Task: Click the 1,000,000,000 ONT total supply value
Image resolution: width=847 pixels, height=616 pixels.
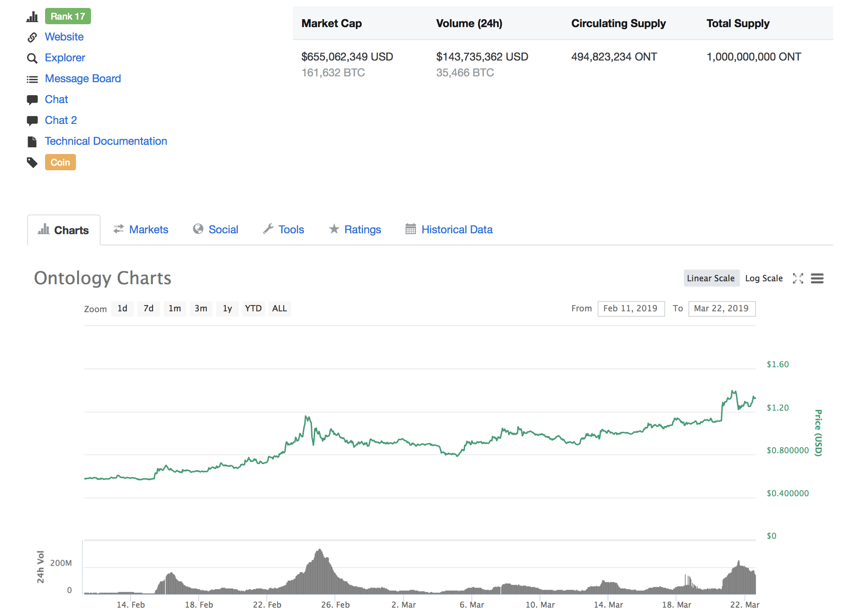Action: [754, 57]
